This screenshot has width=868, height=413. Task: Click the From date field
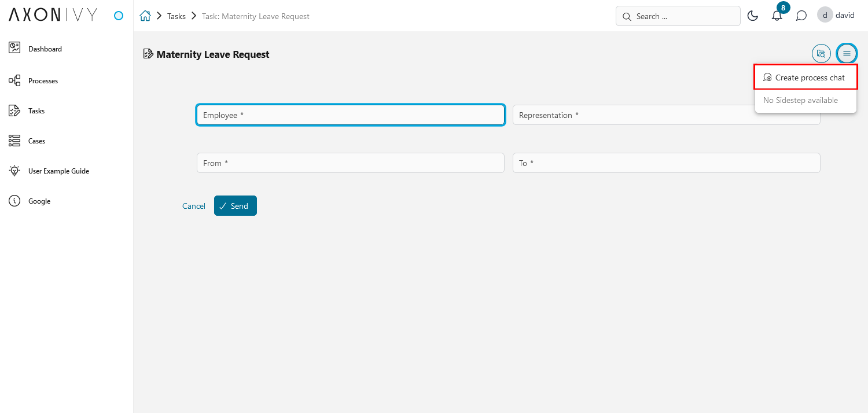point(350,163)
